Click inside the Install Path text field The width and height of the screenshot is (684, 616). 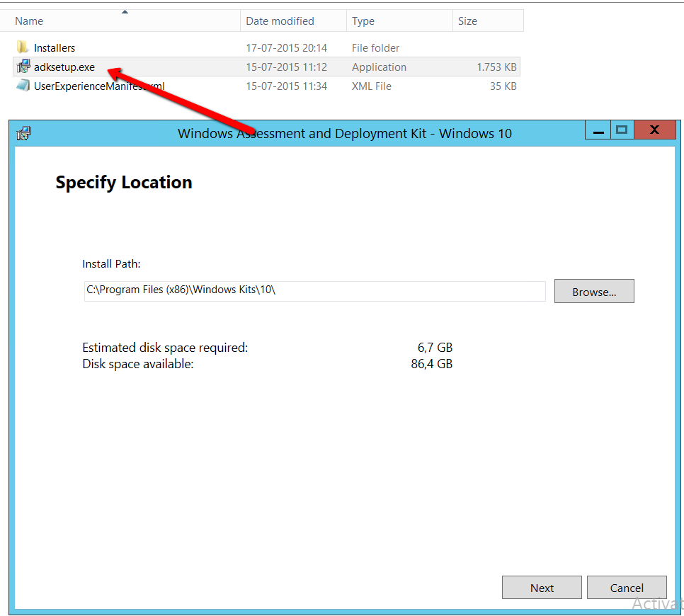[314, 291]
